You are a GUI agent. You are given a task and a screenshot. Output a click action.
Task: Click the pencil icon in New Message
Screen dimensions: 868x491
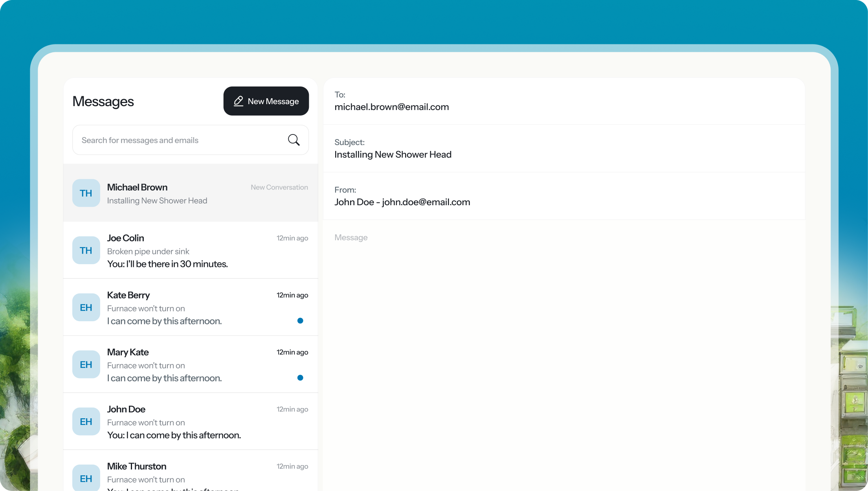pyautogui.click(x=239, y=101)
